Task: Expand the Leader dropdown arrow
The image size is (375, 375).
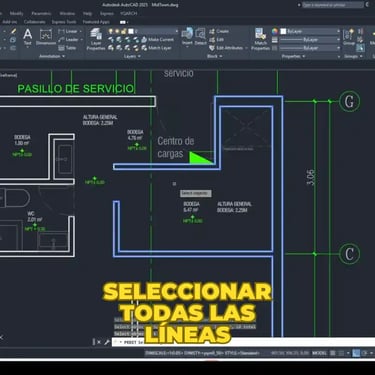Action: click(82, 40)
